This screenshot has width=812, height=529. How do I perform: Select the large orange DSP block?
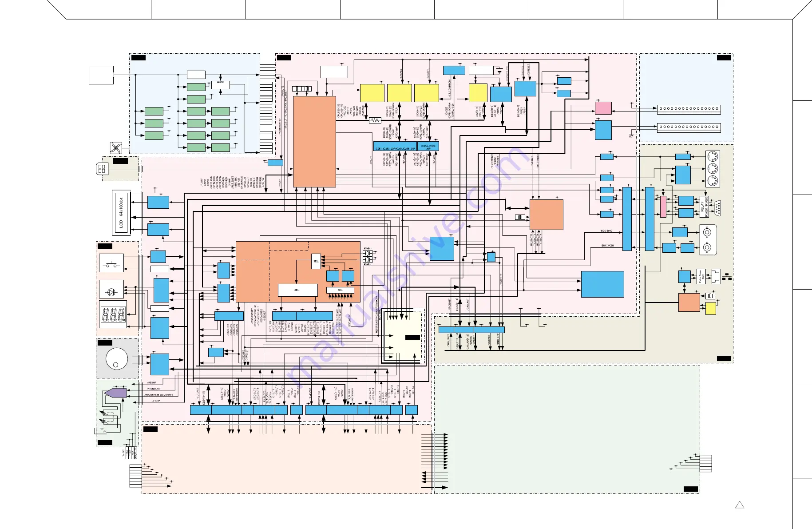297,272
